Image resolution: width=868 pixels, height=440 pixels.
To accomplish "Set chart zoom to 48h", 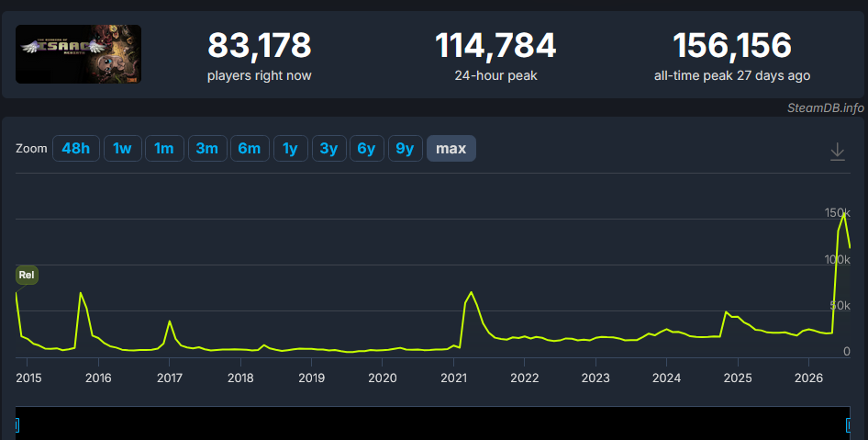I will coord(76,149).
